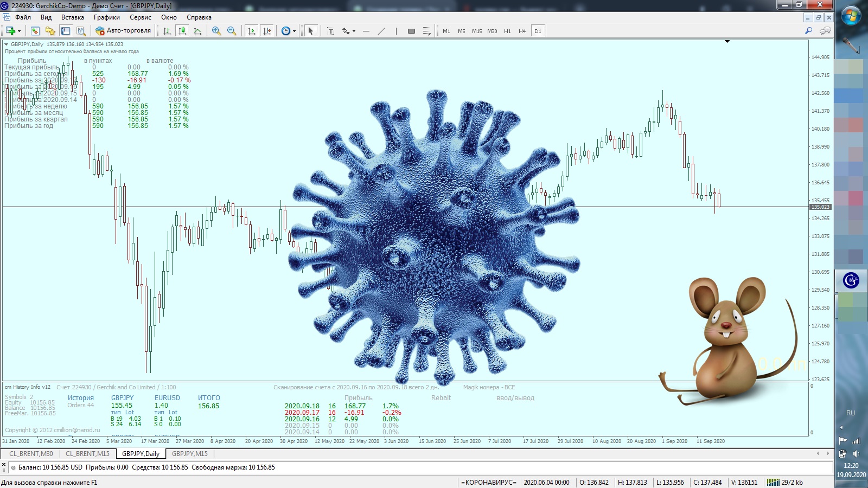Switch chart to bar chart view
Screen dimensions: 868x488
(167, 31)
